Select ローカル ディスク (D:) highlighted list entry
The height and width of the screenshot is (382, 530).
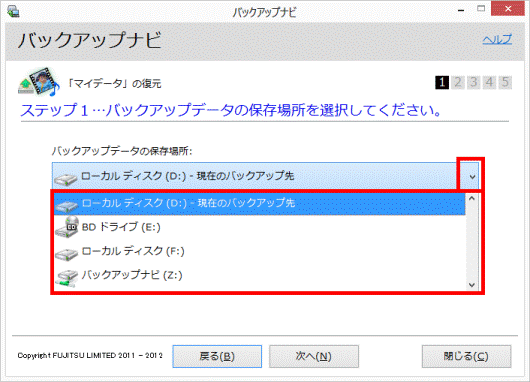click(x=260, y=204)
